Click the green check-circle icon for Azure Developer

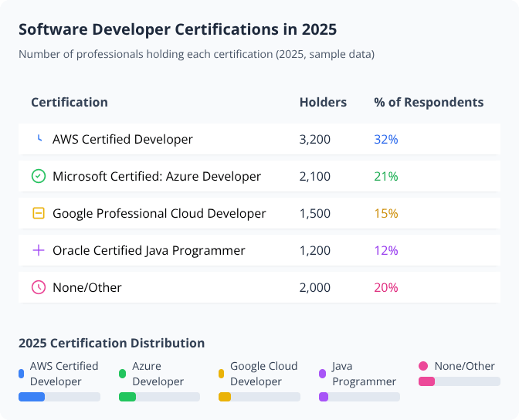coord(39,176)
